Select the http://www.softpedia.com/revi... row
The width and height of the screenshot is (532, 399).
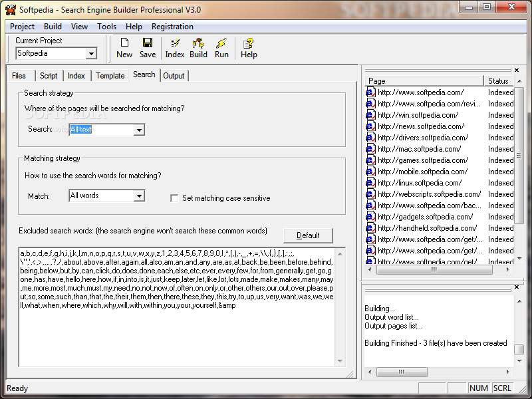[x=440, y=104]
